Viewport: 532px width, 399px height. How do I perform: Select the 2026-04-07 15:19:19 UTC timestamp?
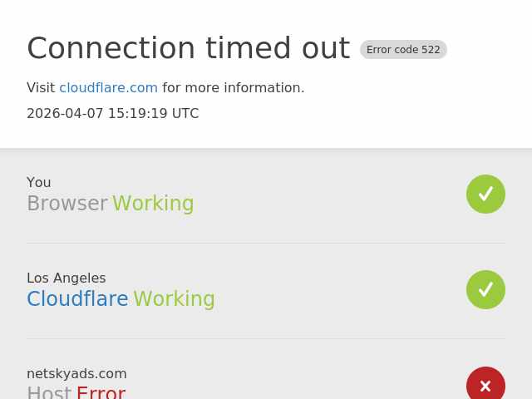point(112,114)
